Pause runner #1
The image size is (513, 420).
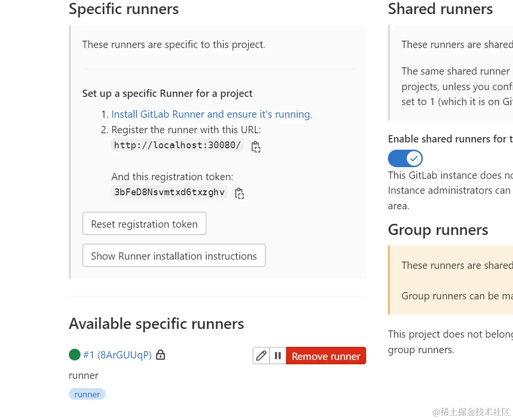point(278,356)
